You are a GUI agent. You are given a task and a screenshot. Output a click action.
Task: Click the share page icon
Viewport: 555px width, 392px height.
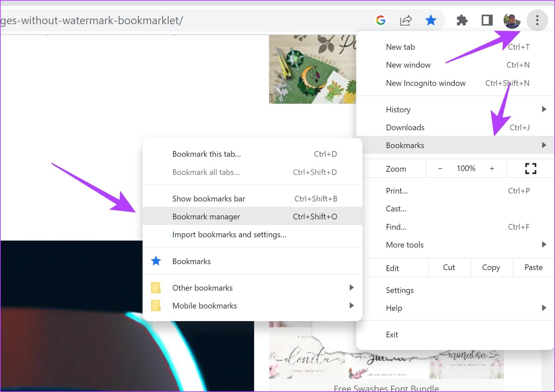(x=406, y=21)
